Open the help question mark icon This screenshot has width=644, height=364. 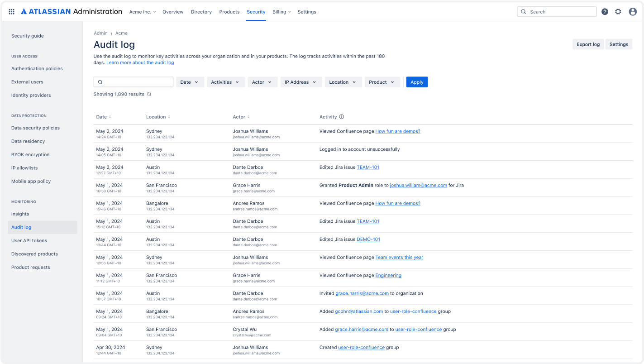pyautogui.click(x=605, y=11)
